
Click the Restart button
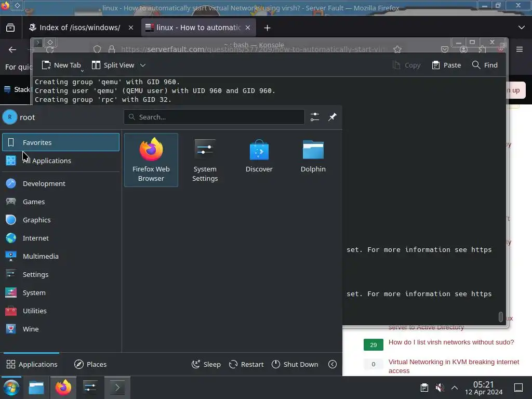pyautogui.click(x=246, y=364)
